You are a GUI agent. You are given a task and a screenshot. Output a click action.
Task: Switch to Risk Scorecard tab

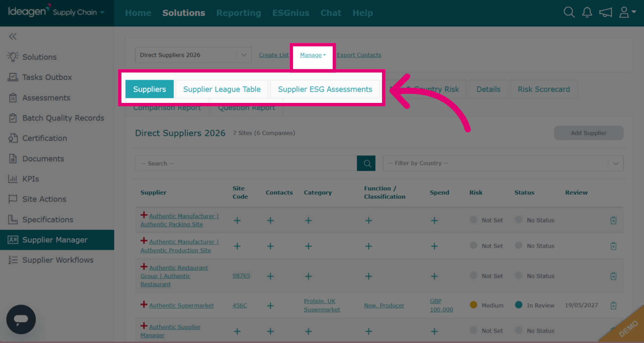click(544, 89)
